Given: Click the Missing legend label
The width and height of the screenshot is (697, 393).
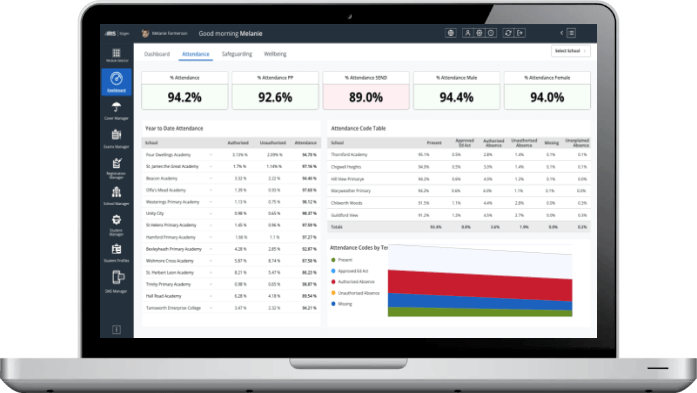Looking at the screenshot, I should point(345,304).
